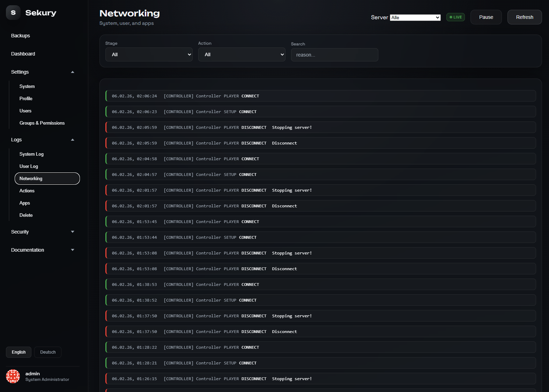Open the User Log menu item
This screenshot has height=392, width=549.
coord(29,166)
